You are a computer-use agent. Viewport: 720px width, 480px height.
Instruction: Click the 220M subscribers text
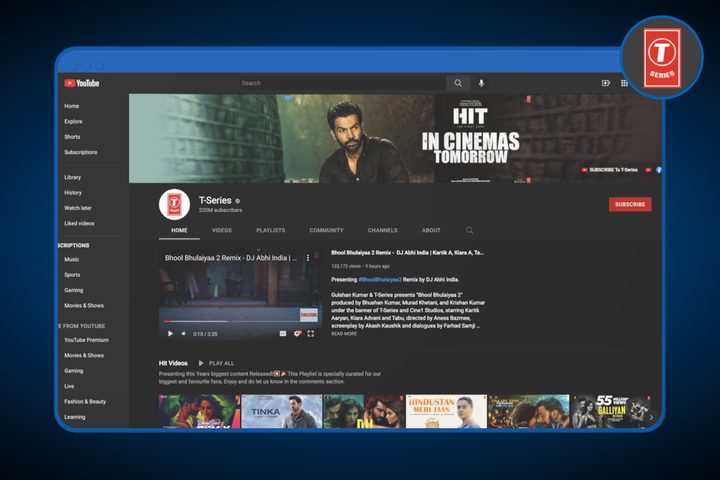[x=220, y=210]
